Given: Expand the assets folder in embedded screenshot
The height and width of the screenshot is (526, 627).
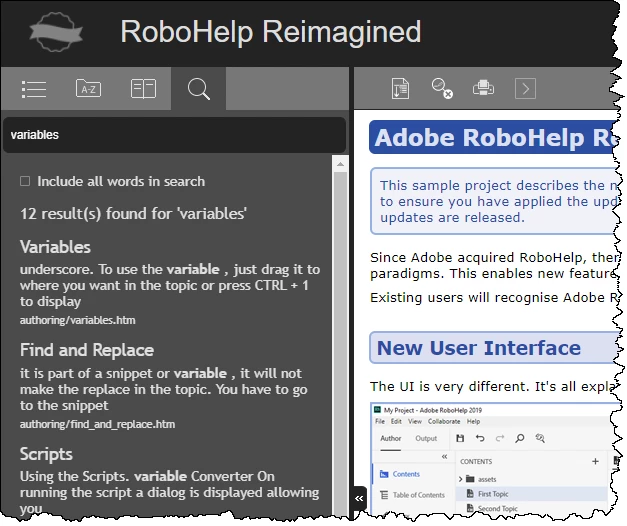Looking at the screenshot, I should coord(460,479).
